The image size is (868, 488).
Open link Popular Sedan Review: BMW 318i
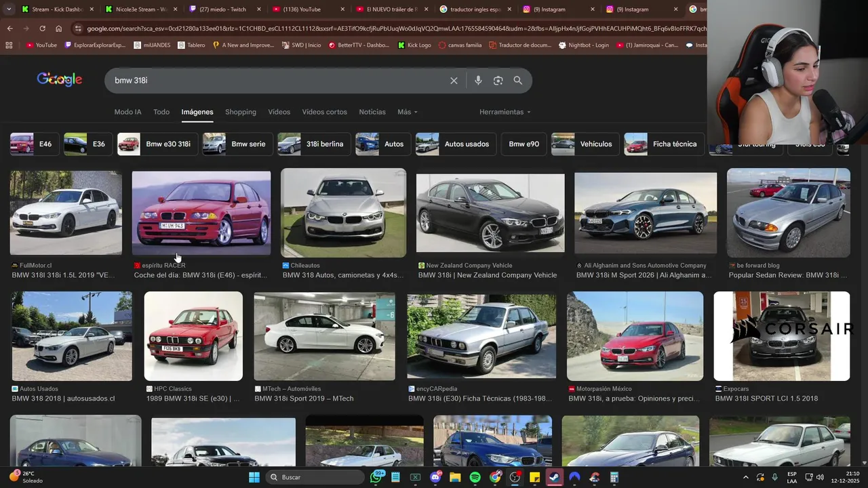pyautogui.click(x=788, y=275)
